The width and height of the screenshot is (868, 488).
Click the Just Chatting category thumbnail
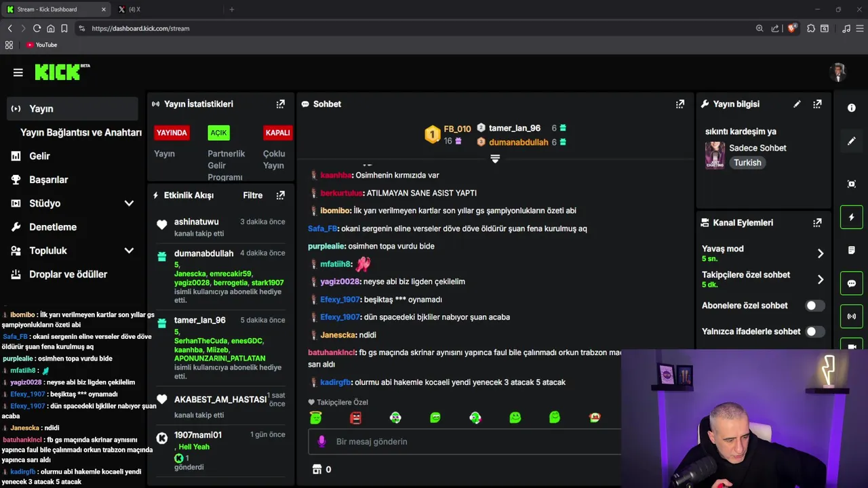tap(715, 155)
